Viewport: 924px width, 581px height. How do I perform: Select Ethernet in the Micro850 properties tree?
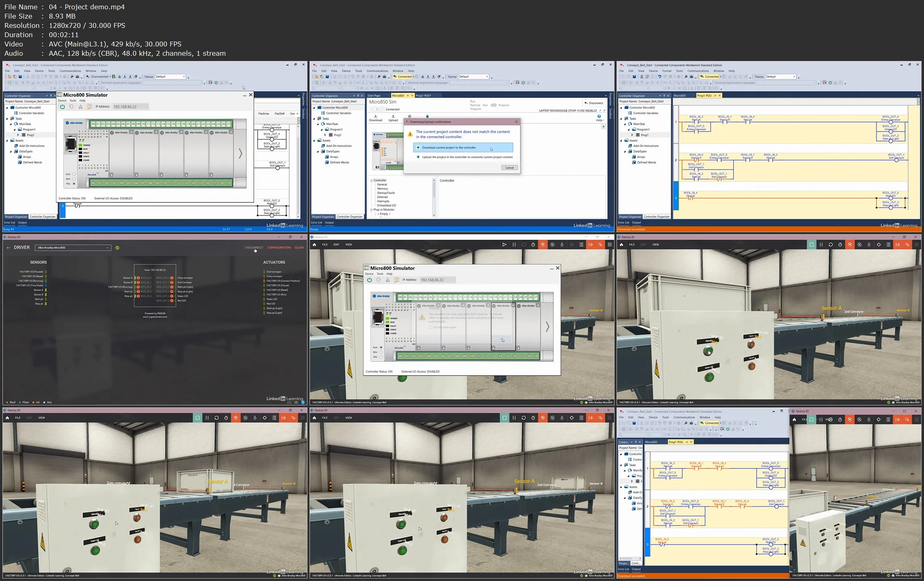click(x=382, y=197)
